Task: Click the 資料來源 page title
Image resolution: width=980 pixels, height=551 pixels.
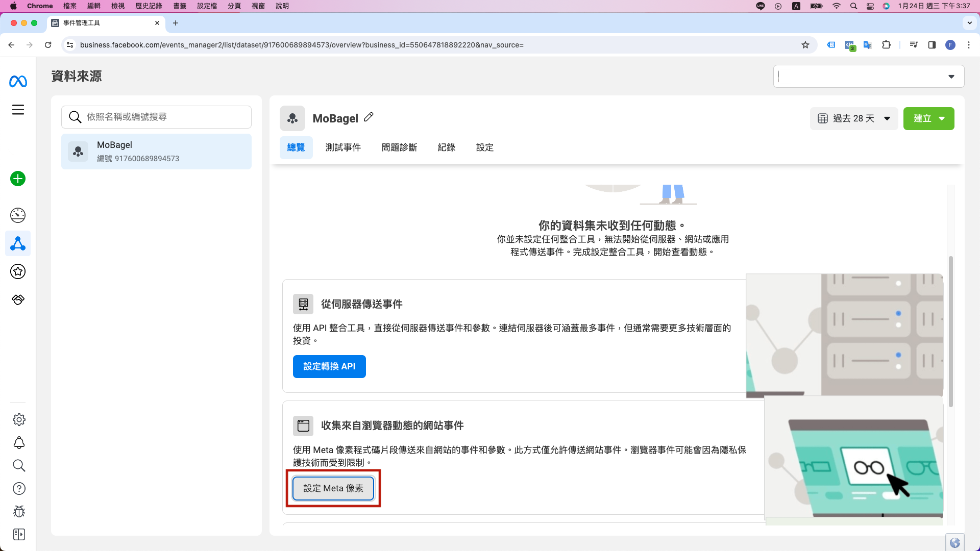Action: click(x=77, y=77)
